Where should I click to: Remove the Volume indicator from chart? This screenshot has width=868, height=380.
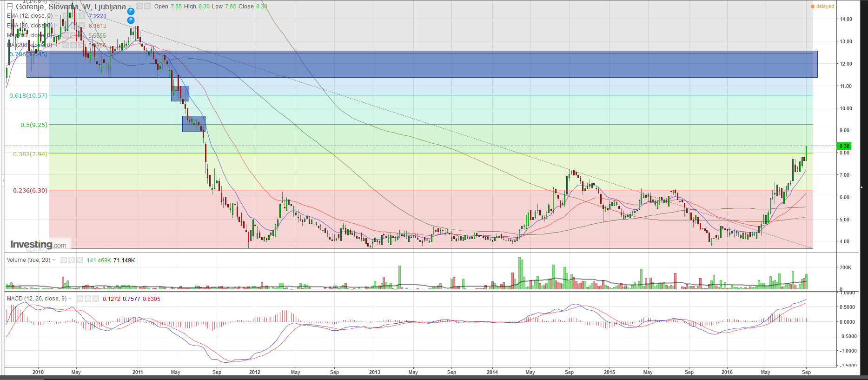point(80,260)
